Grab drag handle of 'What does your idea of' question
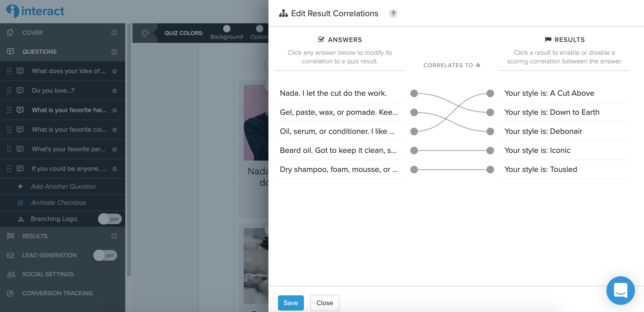Screen dimensions: 644x312 tap(9, 71)
